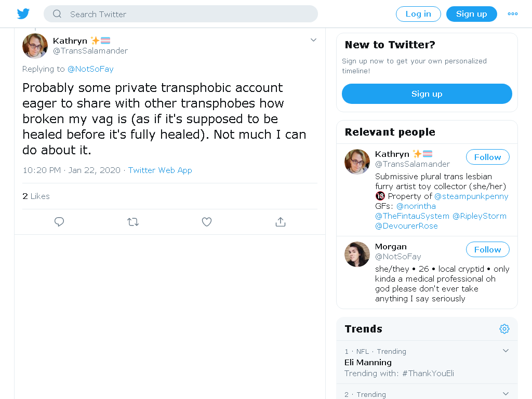This screenshot has height=399, width=532.
Task: Expand the second trending item chevron
Action: 506,394
